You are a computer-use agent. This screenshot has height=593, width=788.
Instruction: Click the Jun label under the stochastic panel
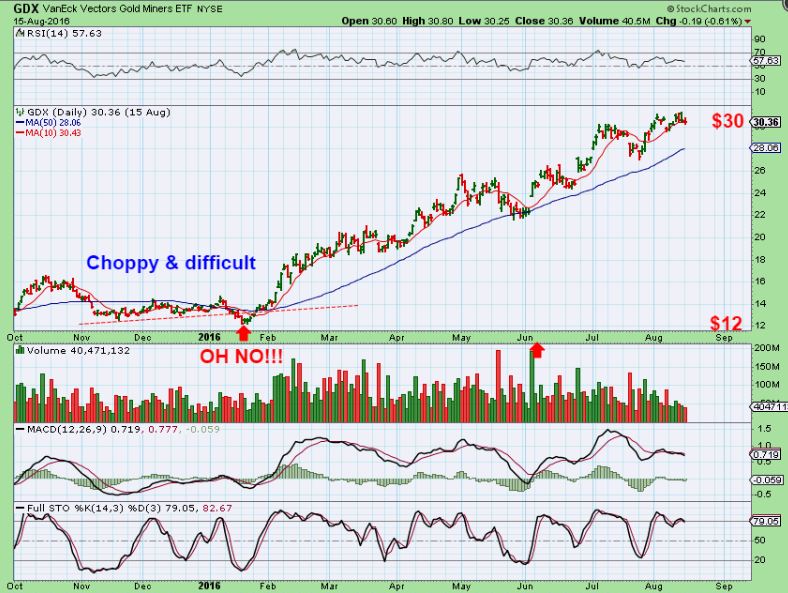[x=525, y=586]
